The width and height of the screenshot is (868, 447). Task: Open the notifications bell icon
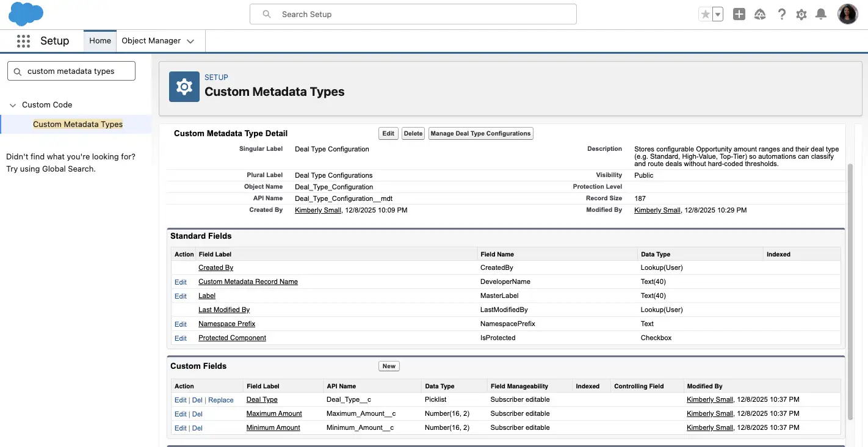tap(821, 15)
